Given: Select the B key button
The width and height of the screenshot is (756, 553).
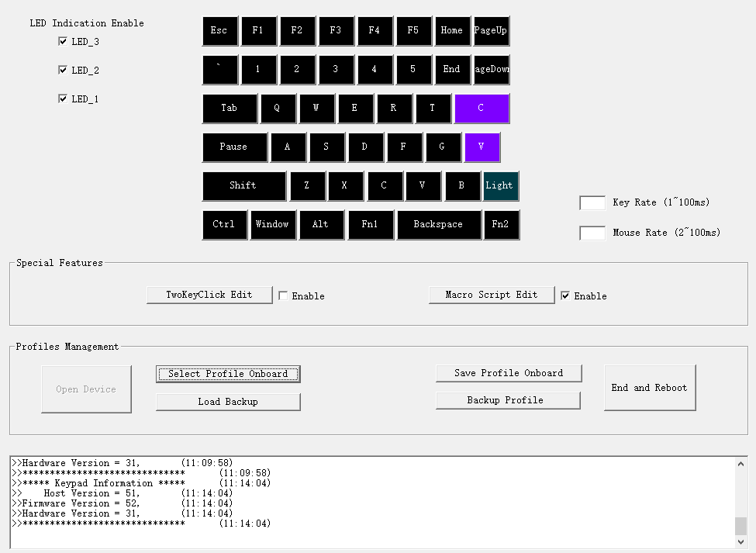Looking at the screenshot, I should [x=463, y=186].
